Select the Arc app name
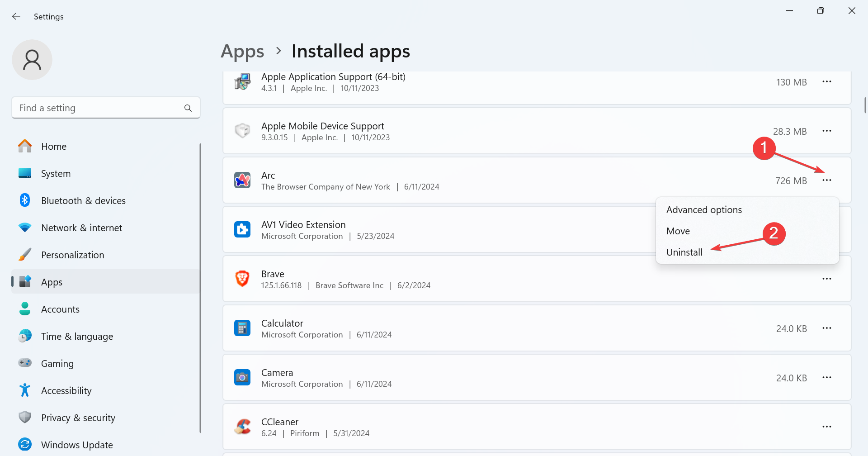The image size is (868, 456). tap(268, 176)
